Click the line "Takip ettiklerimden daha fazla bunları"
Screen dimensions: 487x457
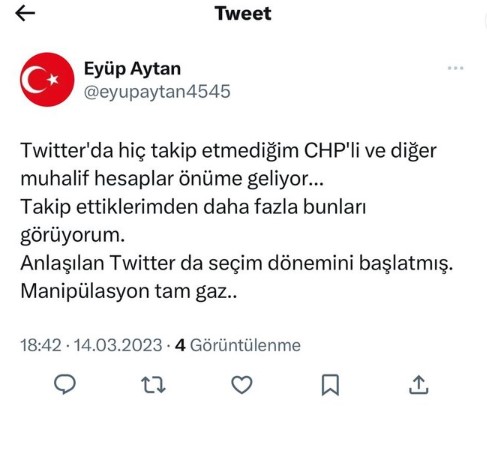[193, 207]
